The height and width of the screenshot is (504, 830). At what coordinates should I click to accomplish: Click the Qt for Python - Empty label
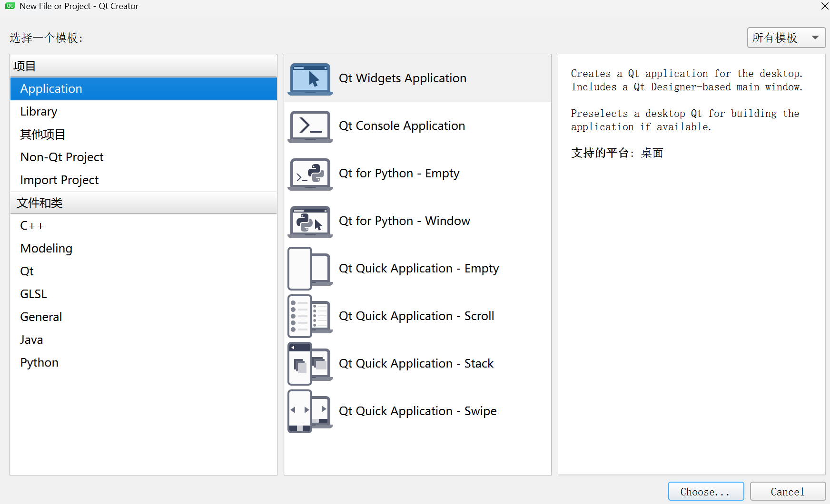tap(399, 174)
